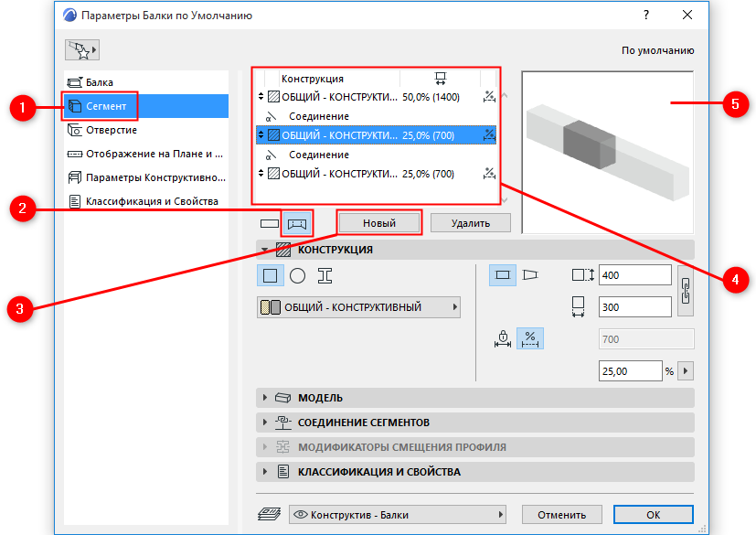Open Отображение на Плане и … page
Screen dimensions: 756x535
pyautogui.click(x=146, y=154)
